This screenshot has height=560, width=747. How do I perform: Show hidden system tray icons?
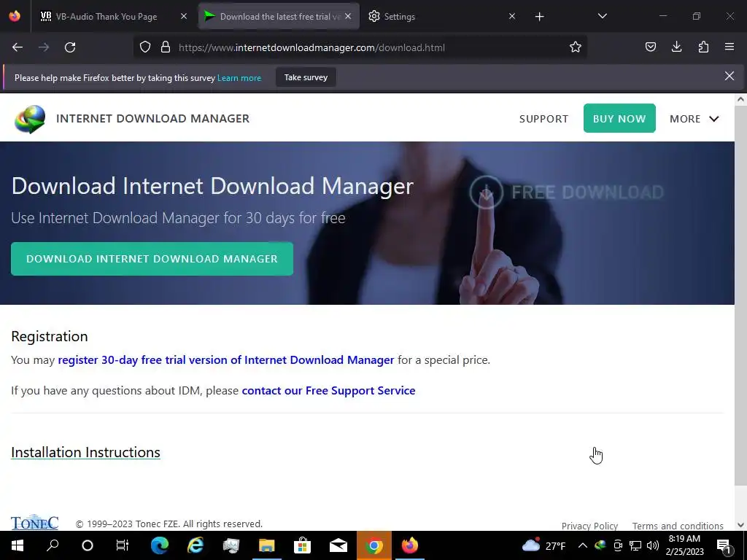[583, 545]
